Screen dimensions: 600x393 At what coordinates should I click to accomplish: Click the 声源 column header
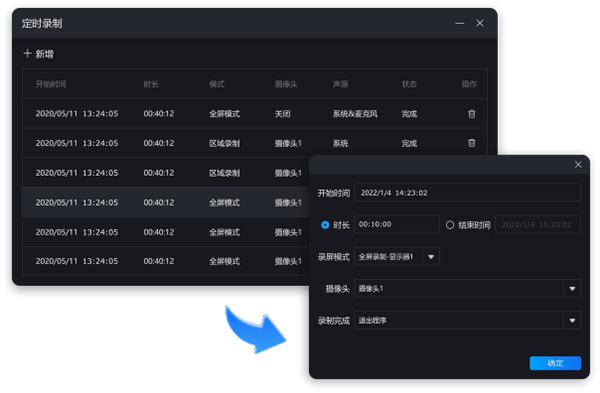340,84
